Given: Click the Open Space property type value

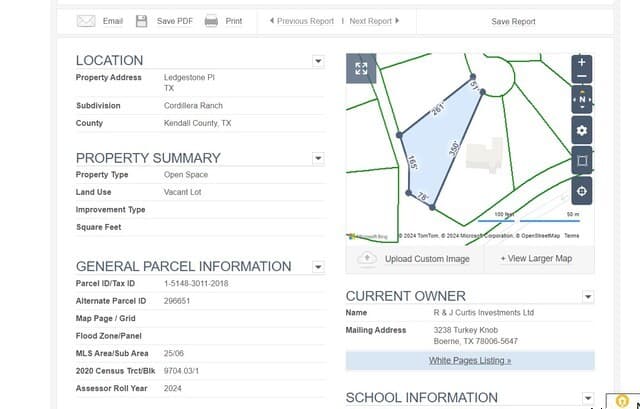Looking at the screenshot, I should click(x=186, y=175).
